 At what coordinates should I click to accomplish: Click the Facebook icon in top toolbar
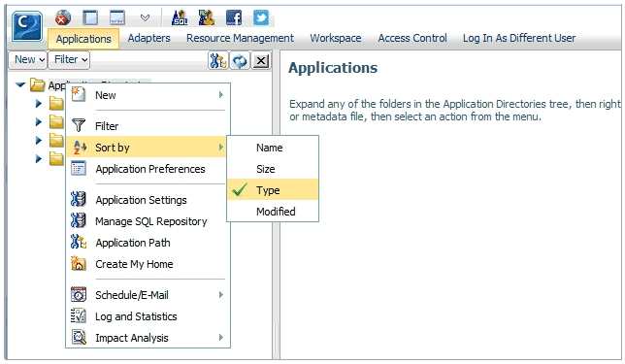pos(234,17)
